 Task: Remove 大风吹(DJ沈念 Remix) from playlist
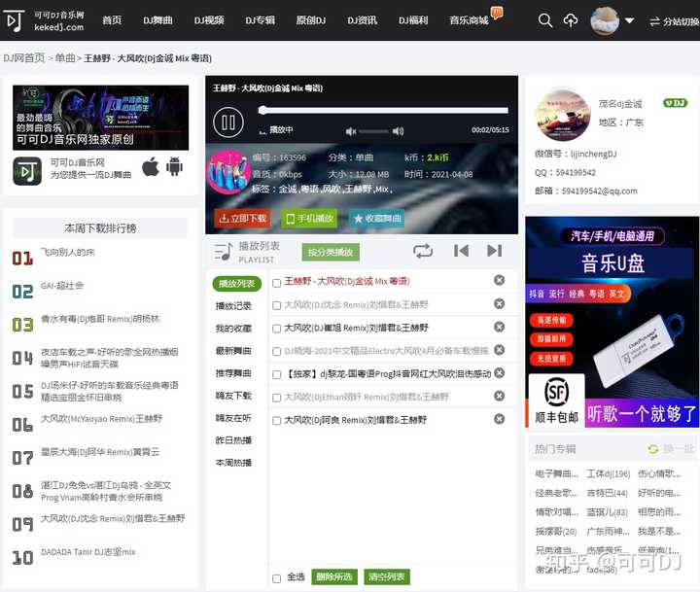(x=499, y=304)
